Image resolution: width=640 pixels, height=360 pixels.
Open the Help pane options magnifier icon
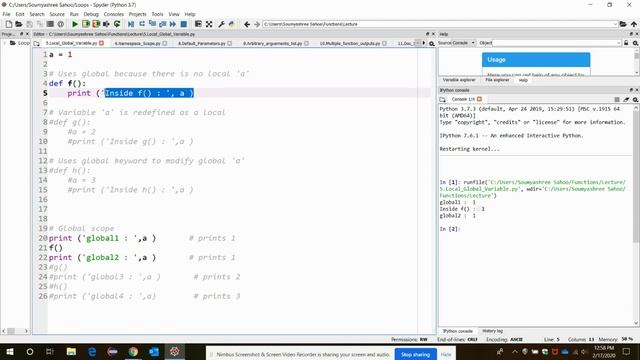tap(636, 43)
